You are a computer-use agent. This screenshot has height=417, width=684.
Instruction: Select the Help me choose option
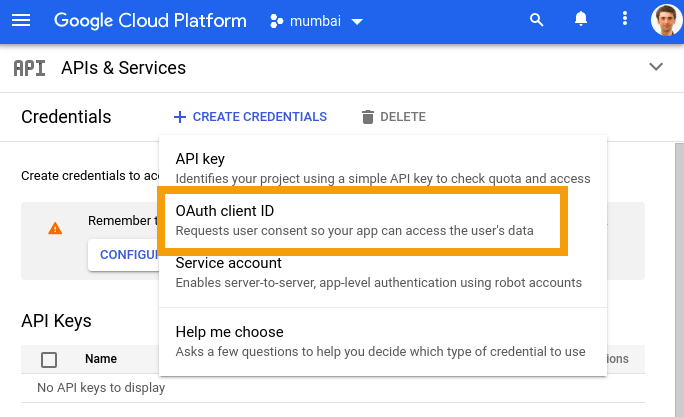click(383, 342)
